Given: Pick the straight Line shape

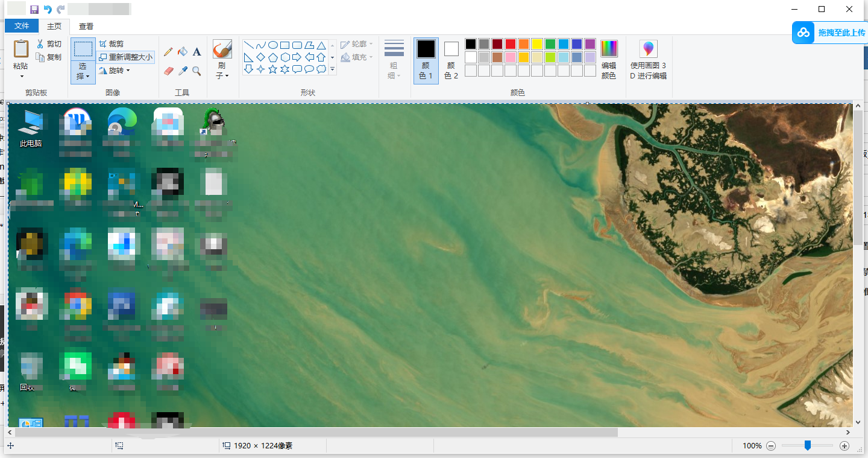Looking at the screenshot, I should 248,45.
